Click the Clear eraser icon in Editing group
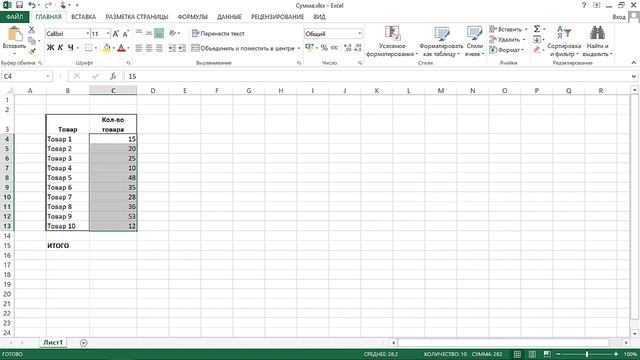Image resolution: width=640 pixels, height=360 pixels. [x=537, y=49]
